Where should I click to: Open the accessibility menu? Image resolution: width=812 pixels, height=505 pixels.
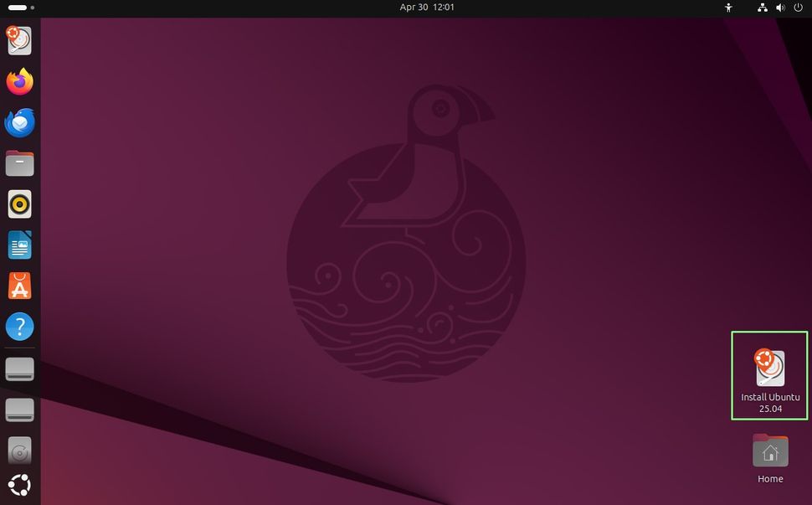click(727, 8)
